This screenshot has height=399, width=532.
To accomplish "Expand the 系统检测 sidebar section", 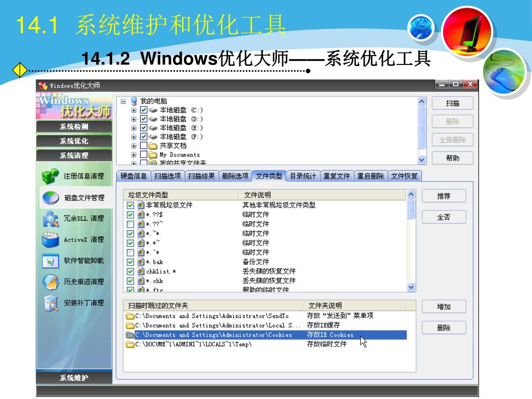I will tap(74, 127).
